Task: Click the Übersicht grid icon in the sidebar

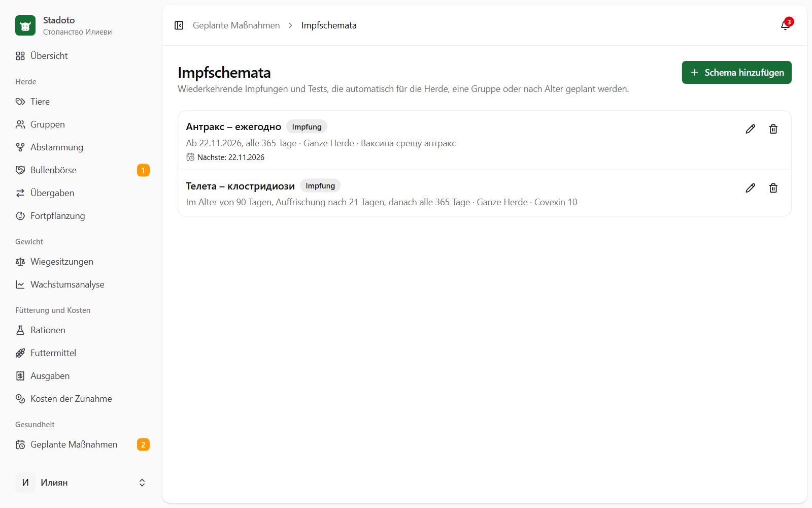Action: (x=20, y=56)
